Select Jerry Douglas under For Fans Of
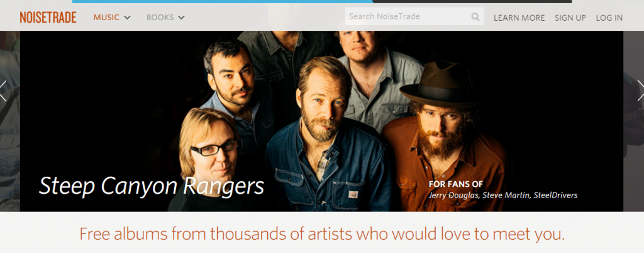This screenshot has width=644, height=253. coord(453,196)
